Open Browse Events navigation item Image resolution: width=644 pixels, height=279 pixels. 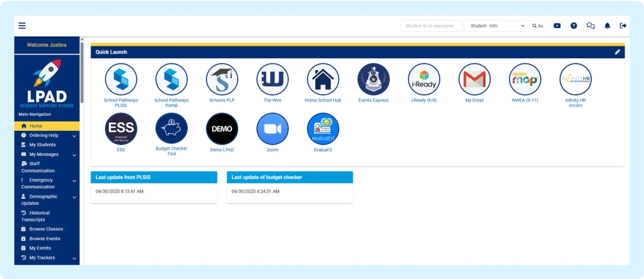click(x=47, y=239)
